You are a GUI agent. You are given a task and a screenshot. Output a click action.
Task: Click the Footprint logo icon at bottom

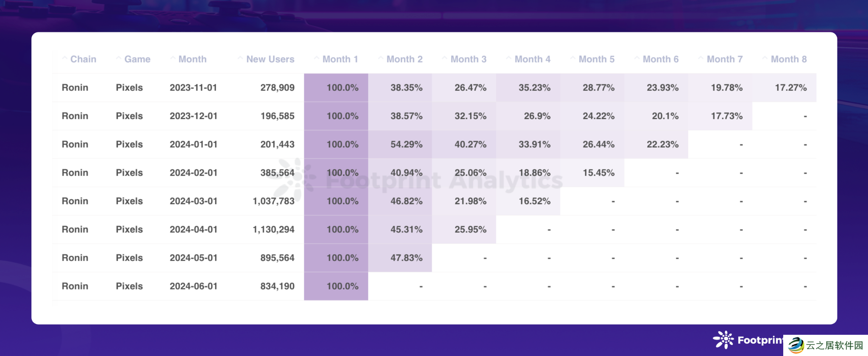723,340
